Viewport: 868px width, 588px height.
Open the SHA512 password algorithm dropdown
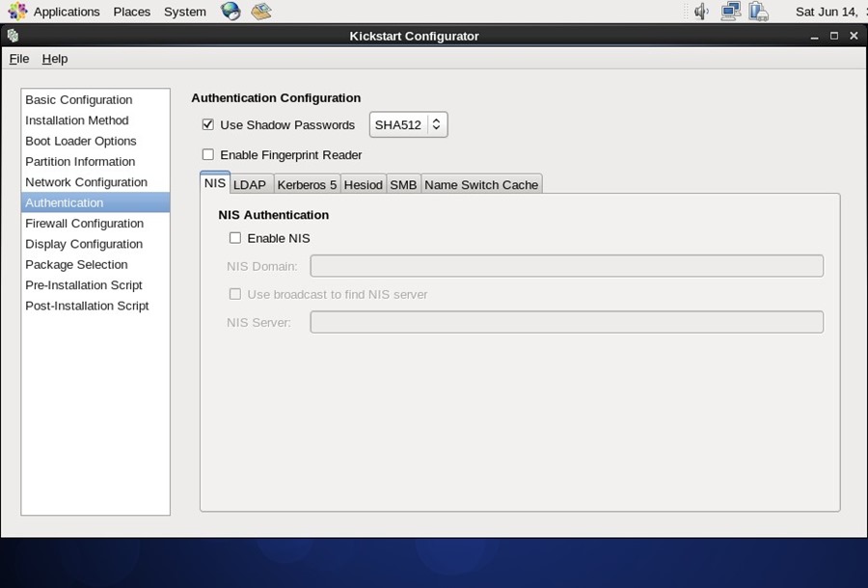click(408, 123)
